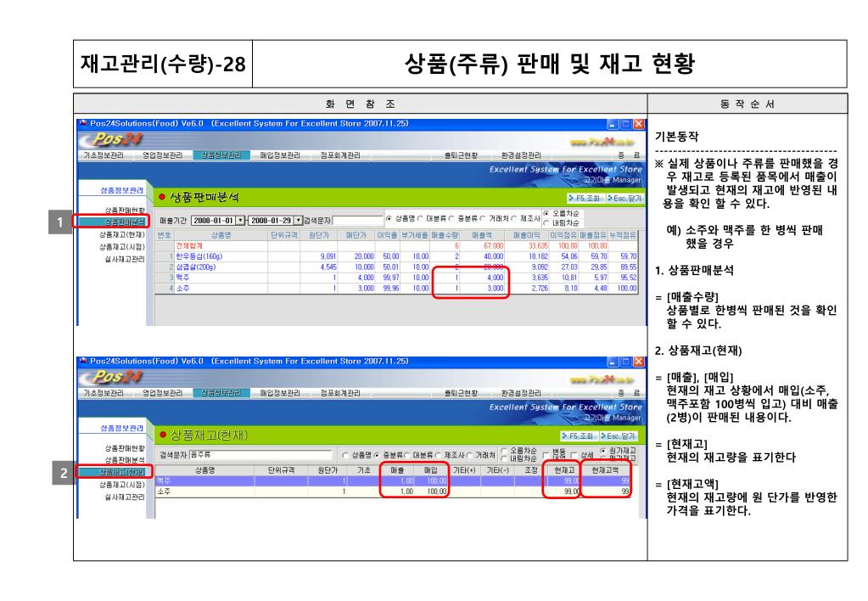Select 대분류 radio in 상품판매분석 screen
The image size is (868, 601).
click(x=420, y=219)
